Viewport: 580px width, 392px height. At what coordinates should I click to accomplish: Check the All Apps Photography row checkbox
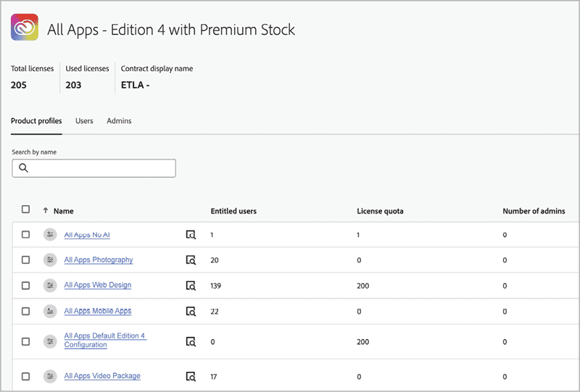25,260
